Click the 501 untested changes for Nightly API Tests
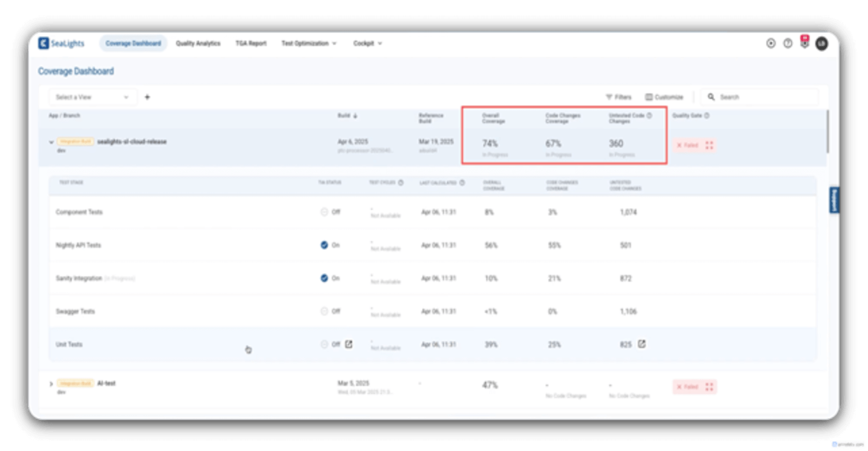868x451 pixels. (626, 245)
